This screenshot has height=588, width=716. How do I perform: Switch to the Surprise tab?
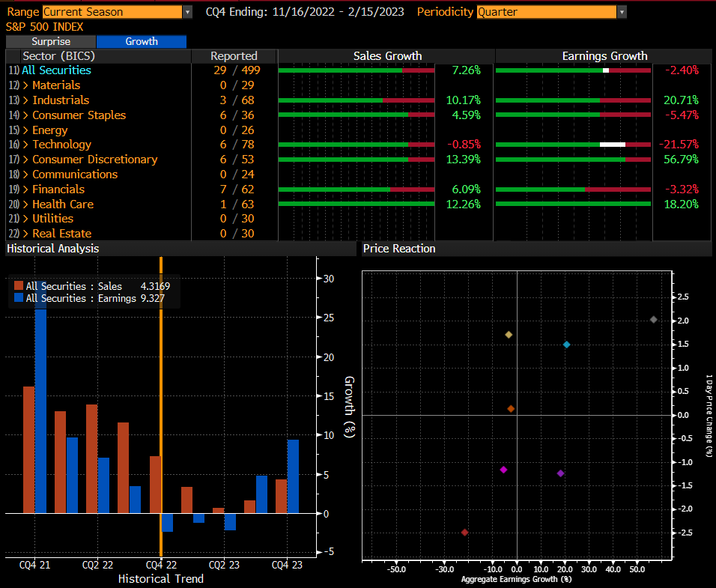point(51,42)
